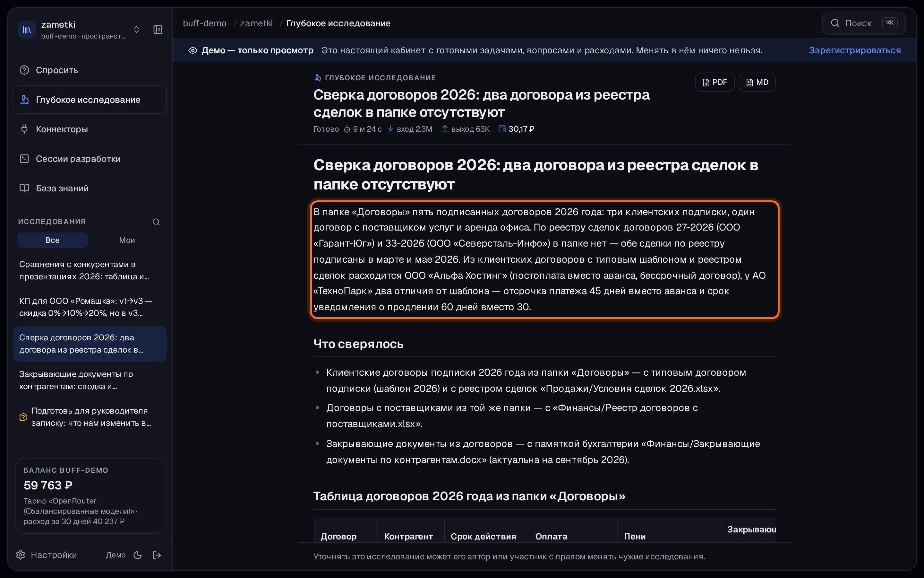Open База знаний
The height and width of the screenshot is (578, 924).
[x=90, y=188]
